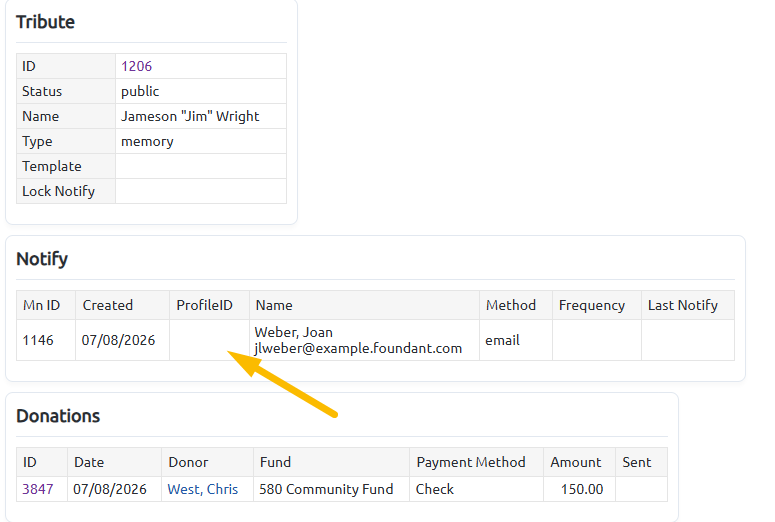775x522 pixels.
Task: Select the Donations section heading
Action: coord(58,416)
